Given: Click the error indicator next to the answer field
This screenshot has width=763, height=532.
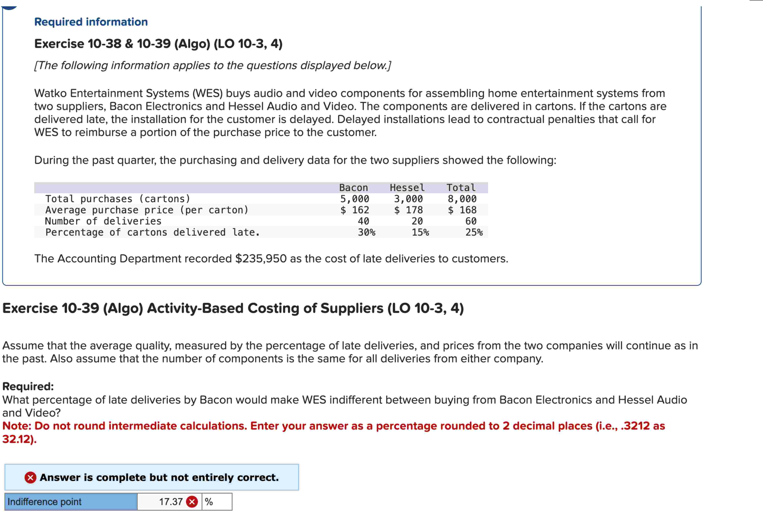Looking at the screenshot, I should point(192,502).
